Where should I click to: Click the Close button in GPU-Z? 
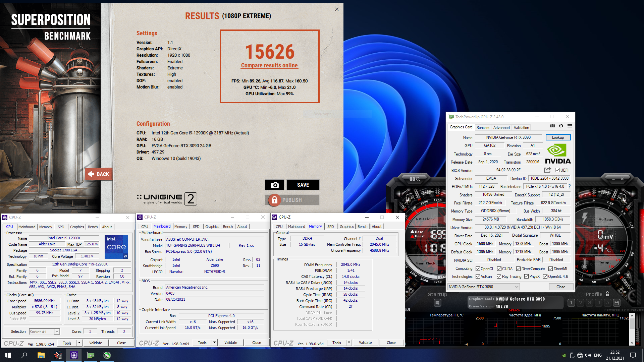tap(561, 287)
